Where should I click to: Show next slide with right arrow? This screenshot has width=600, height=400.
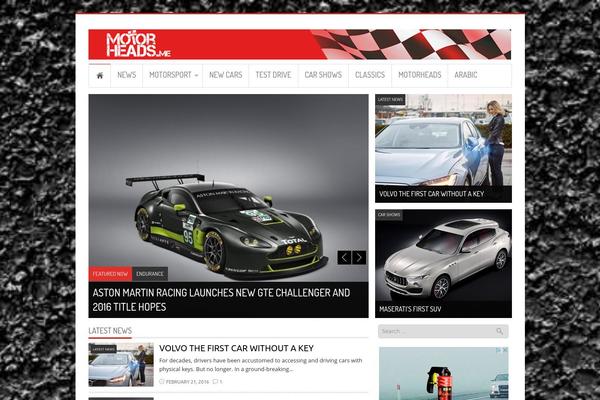pyautogui.click(x=359, y=258)
